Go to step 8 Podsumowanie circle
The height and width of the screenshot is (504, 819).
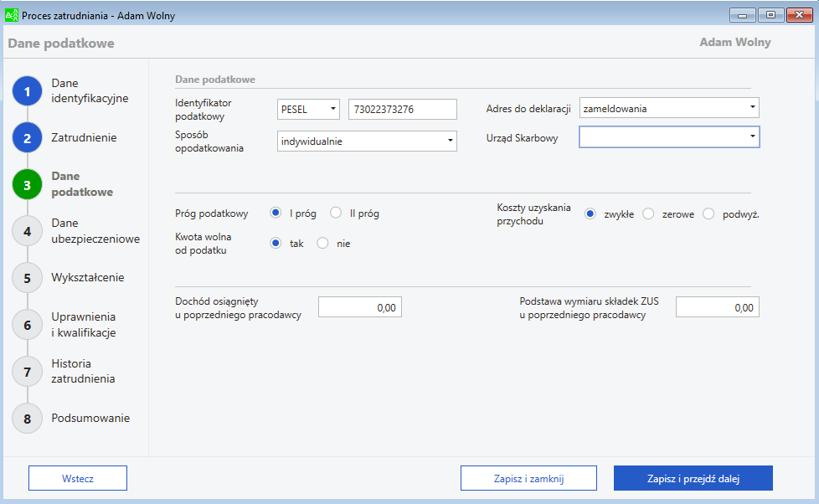[x=27, y=419]
